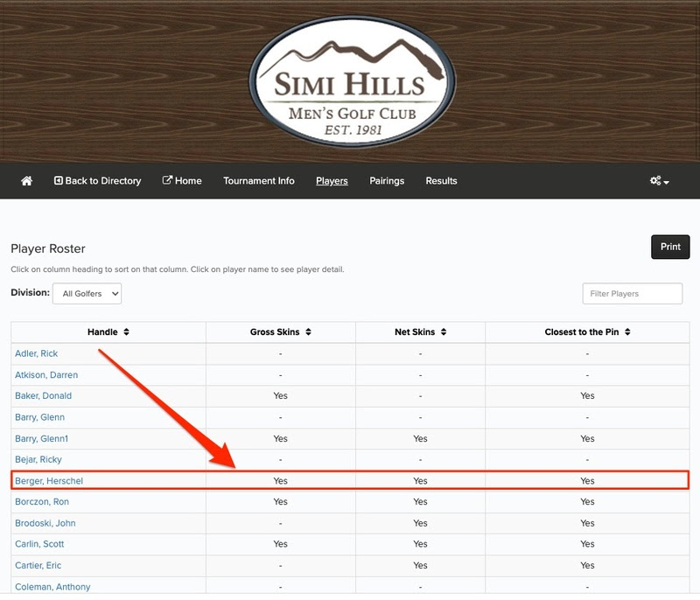
Task: Click Net Skins Yes for Berger, Herschel
Action: [420, 481]
